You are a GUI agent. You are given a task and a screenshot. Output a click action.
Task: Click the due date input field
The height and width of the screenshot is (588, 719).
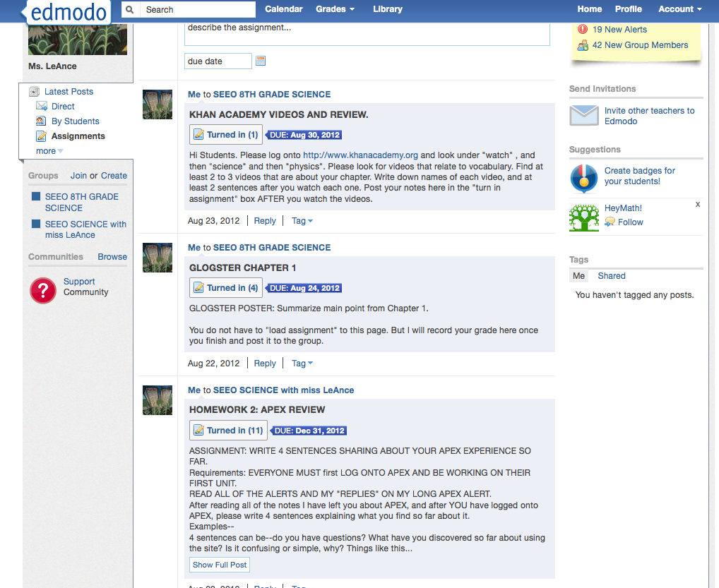point(218,61)
